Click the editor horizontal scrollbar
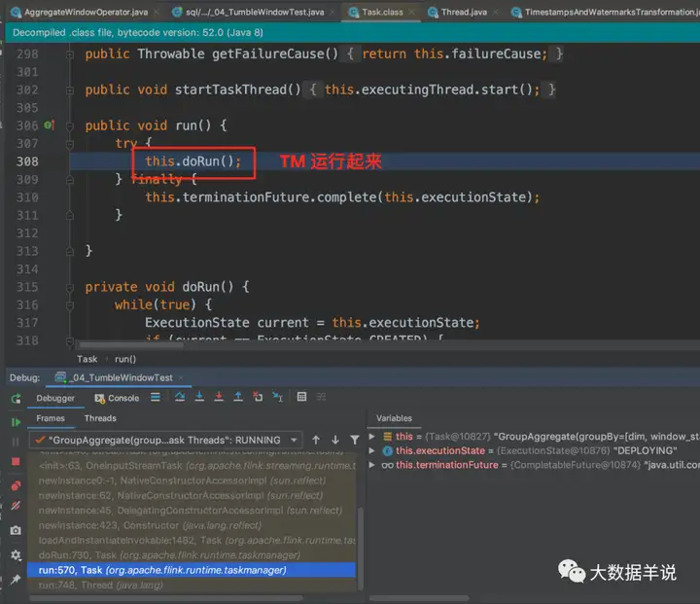This screenshot has height=604, width=700. tap(131, 345)
